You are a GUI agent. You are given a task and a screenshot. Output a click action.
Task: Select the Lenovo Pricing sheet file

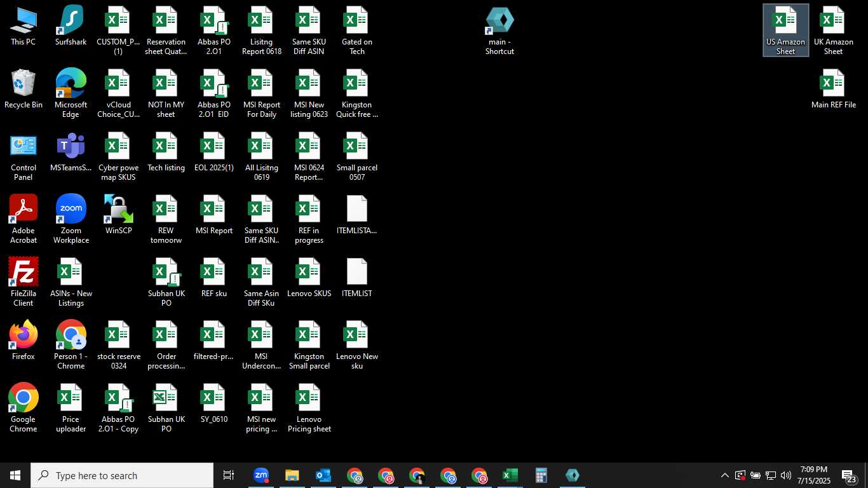(309, 409)
